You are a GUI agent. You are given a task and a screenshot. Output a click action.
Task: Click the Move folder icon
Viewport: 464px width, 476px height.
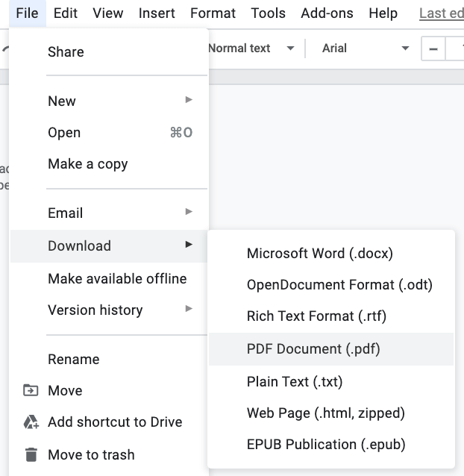coord(31,390)
